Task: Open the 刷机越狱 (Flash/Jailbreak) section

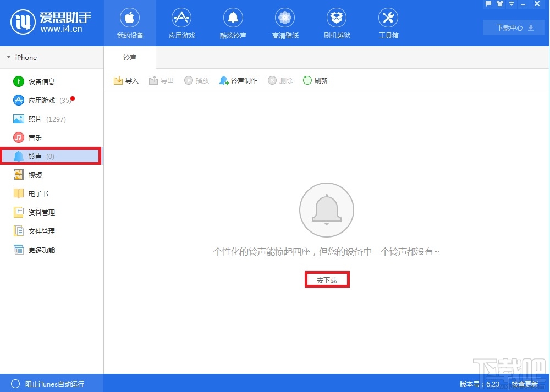Action: click(x=336, y=23)
